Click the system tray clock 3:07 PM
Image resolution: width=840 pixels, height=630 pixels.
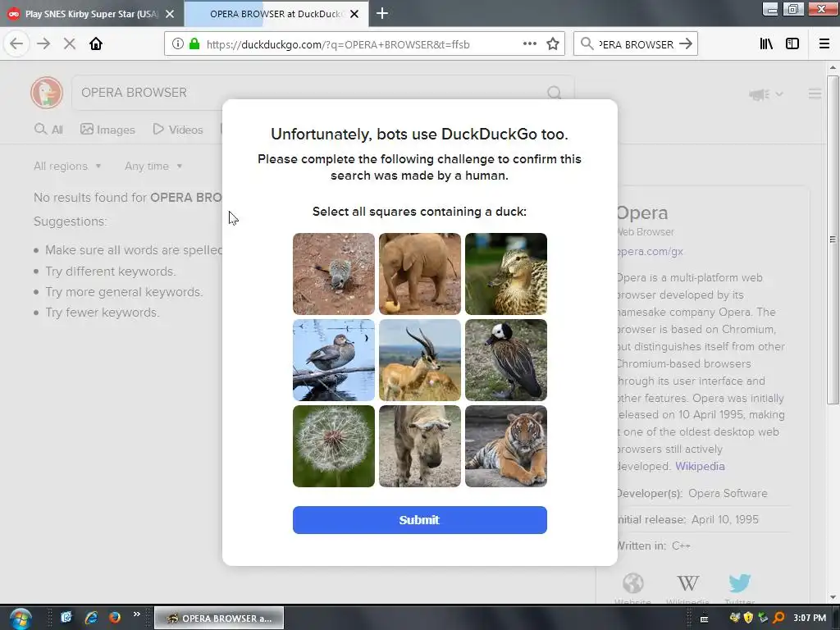click(810, 619)
